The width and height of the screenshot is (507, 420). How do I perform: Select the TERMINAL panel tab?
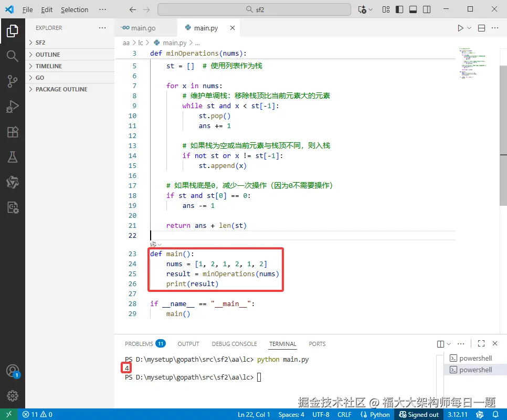282,344
